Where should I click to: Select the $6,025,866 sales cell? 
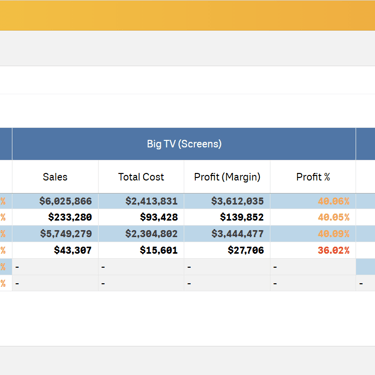click(x=55, y=201)
